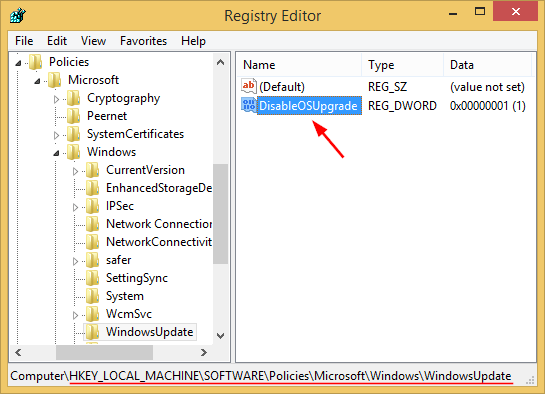Viewport: 545px width, 394px height.
Task: Click the SystemCertificates folder icon
Action: click(73, 134)
